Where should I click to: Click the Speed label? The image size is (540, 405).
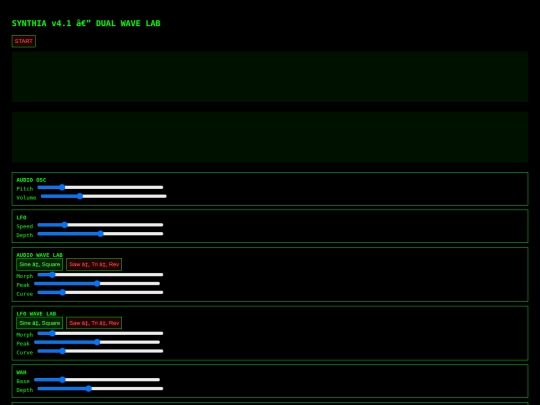25,226
